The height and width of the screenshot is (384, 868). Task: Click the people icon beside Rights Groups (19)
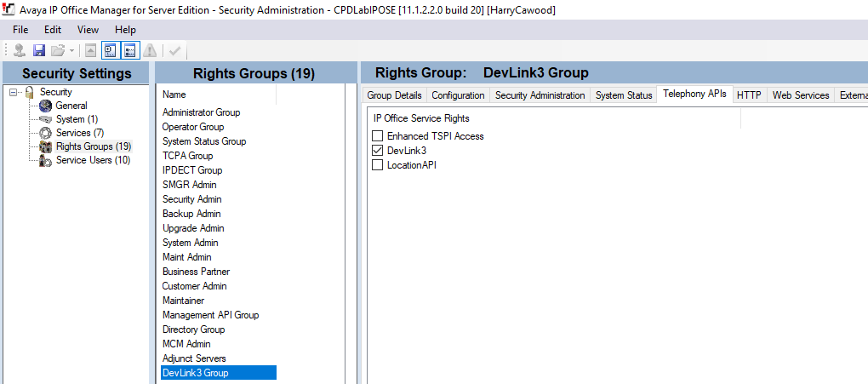point(45,146)
